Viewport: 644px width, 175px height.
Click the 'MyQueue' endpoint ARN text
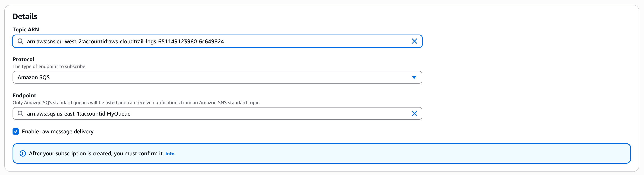point(119,114)
